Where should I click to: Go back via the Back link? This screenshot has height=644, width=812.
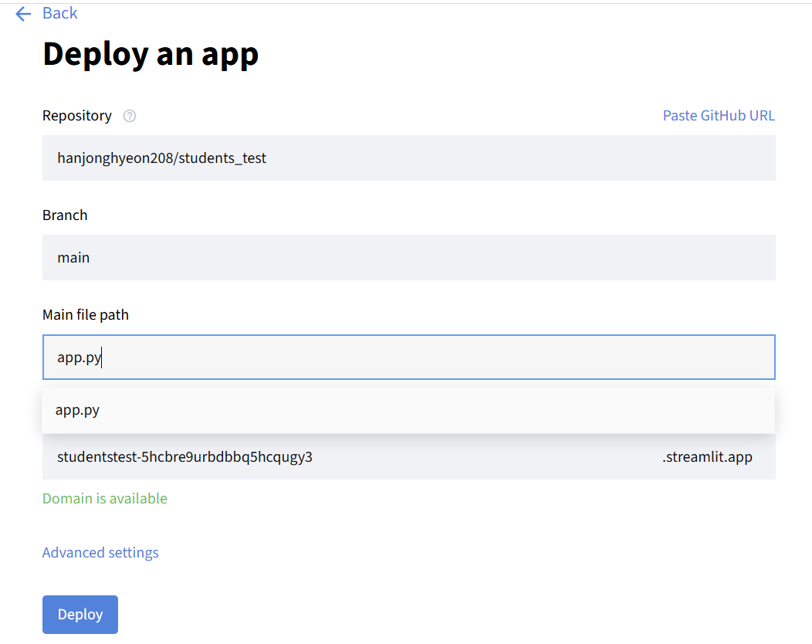click(x=59, y=13)
